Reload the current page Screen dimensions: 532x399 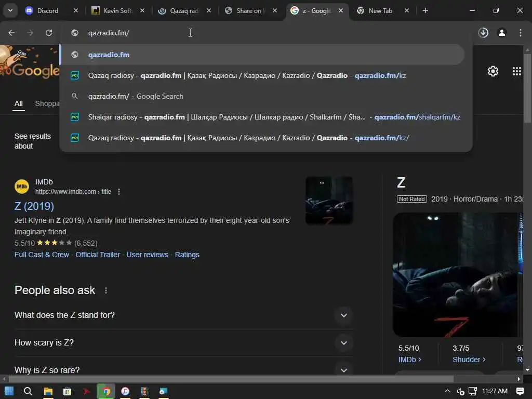(x=49, y=33)
